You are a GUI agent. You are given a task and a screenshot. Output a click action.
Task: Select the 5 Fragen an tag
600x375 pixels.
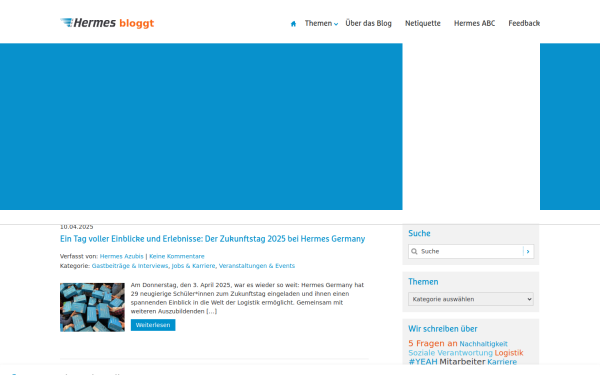[433, 343]
